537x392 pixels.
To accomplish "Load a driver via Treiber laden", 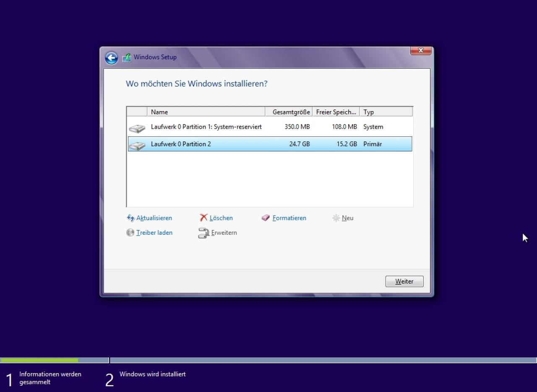I will coord(154,233).
